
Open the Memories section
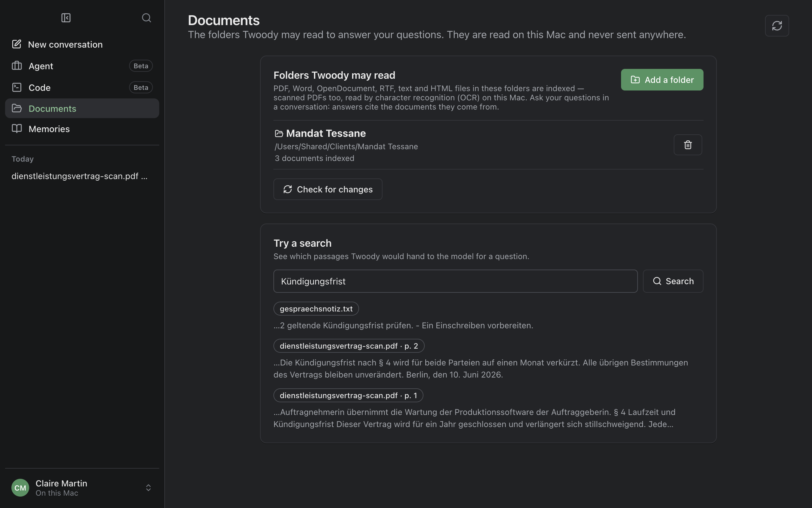tap(82, 129)
